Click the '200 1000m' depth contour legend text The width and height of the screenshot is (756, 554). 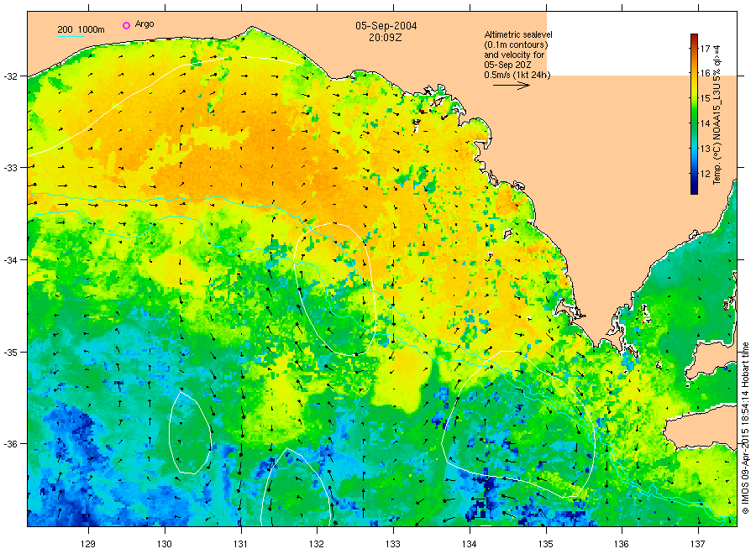81,29
